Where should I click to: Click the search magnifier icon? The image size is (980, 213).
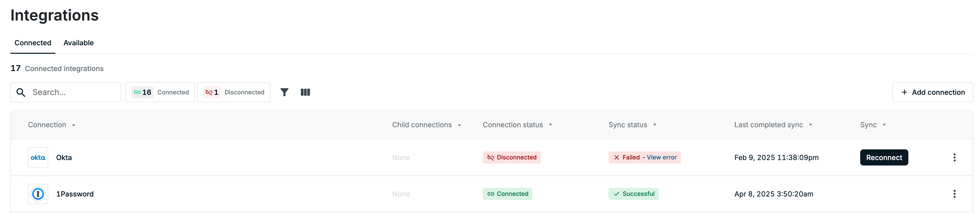(21, 92)
